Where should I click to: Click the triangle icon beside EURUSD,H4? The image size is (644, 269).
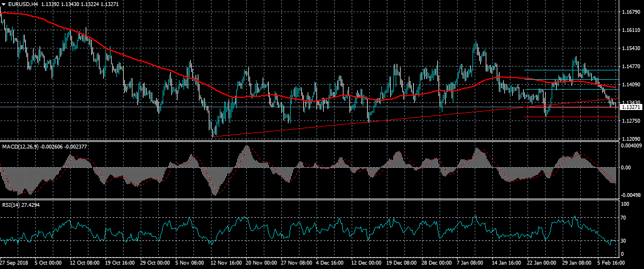coord(4,4)
